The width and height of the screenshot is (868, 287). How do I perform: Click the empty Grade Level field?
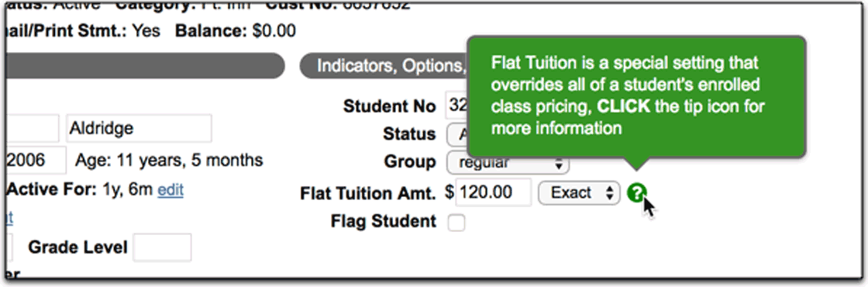162,247
